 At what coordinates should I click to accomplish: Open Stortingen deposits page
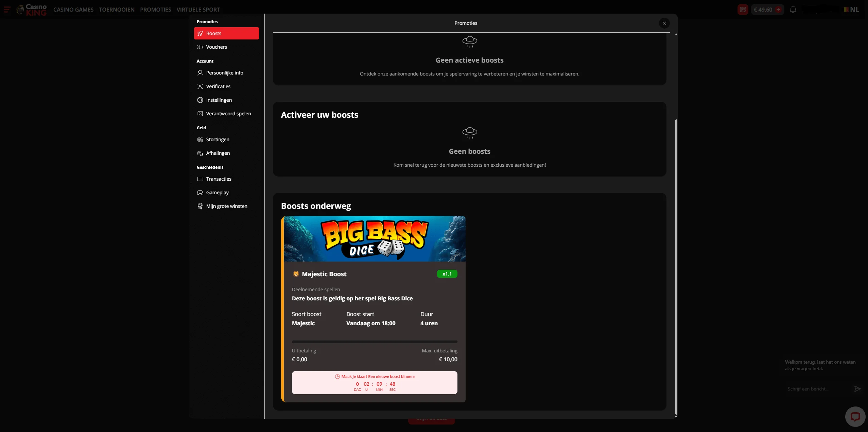pos(218,139)
